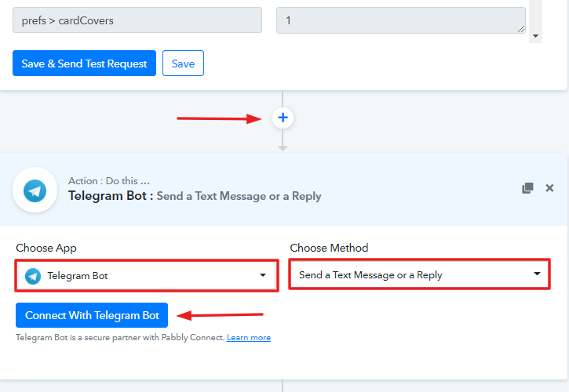The width and height of the screenshot is (569, 392).
Task: Open the Choose Method dropdown
Action: [420, 274]
